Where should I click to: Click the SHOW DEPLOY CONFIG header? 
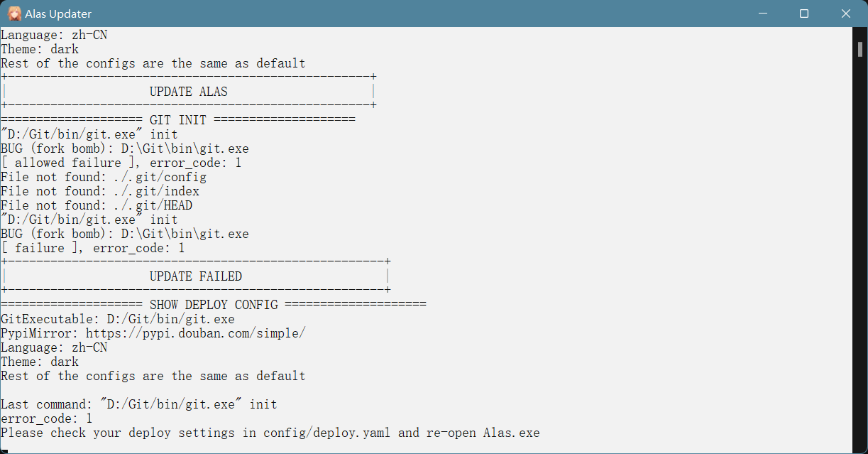[213, 304]
